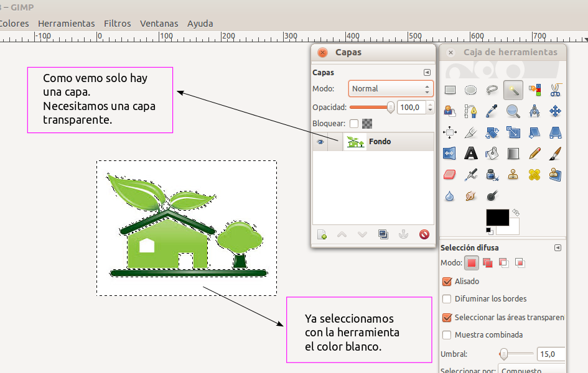
Task: Select the Free Select lasso tool
Action: coord(492,90)
